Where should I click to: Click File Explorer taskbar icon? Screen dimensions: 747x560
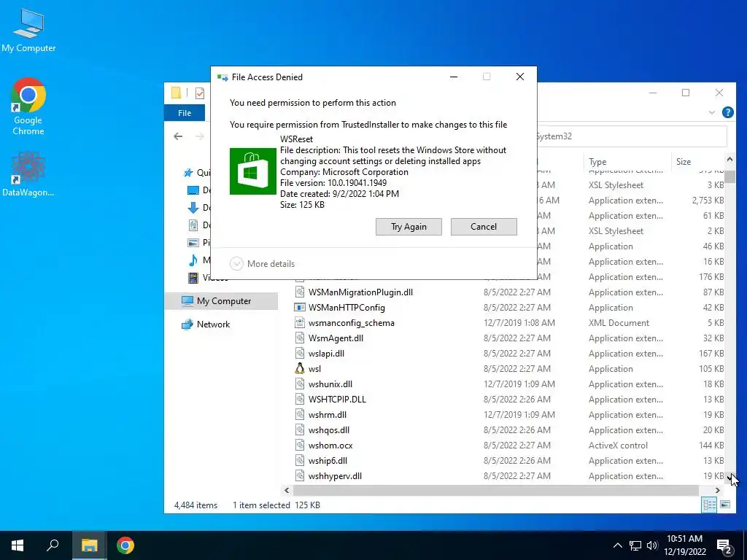(89, 545)
